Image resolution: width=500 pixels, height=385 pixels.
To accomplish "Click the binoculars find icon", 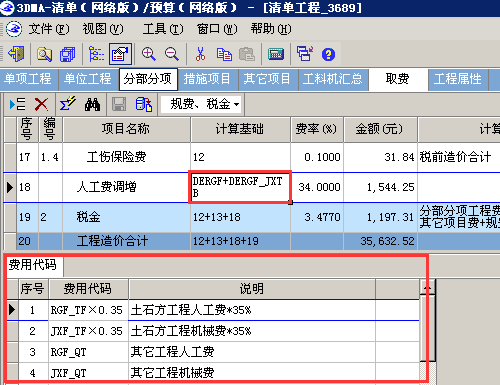I will (92, 104).
